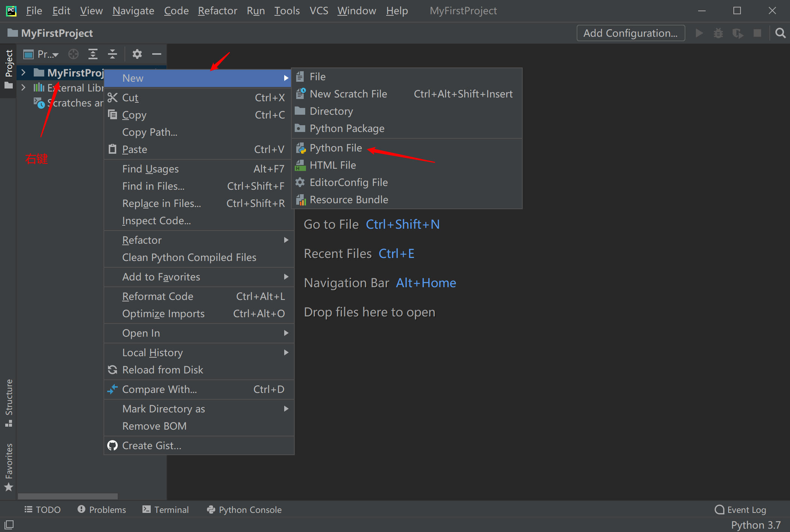Click the Debug bug icon in toolbar
The width and height of the screenshot is (790, 532).
tap(718, 33)
